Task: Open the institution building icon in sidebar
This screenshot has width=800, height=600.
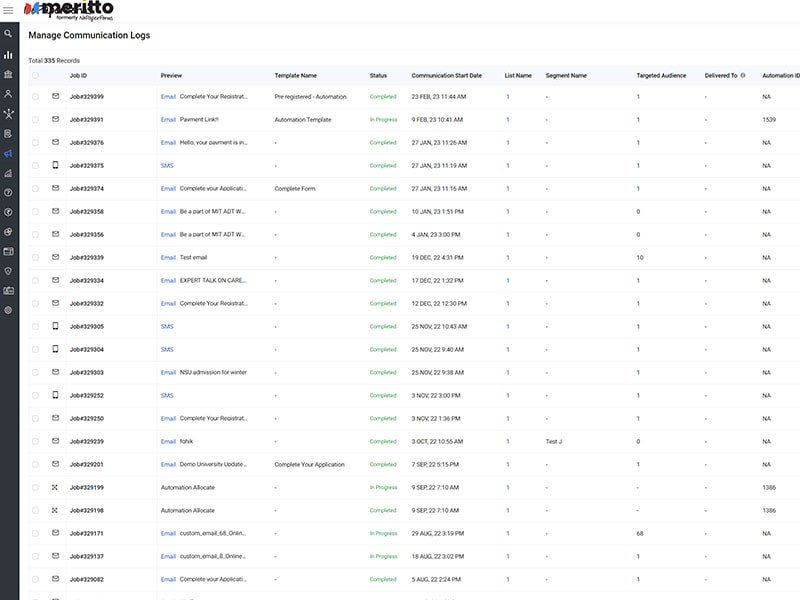Action: click(8, 74)
